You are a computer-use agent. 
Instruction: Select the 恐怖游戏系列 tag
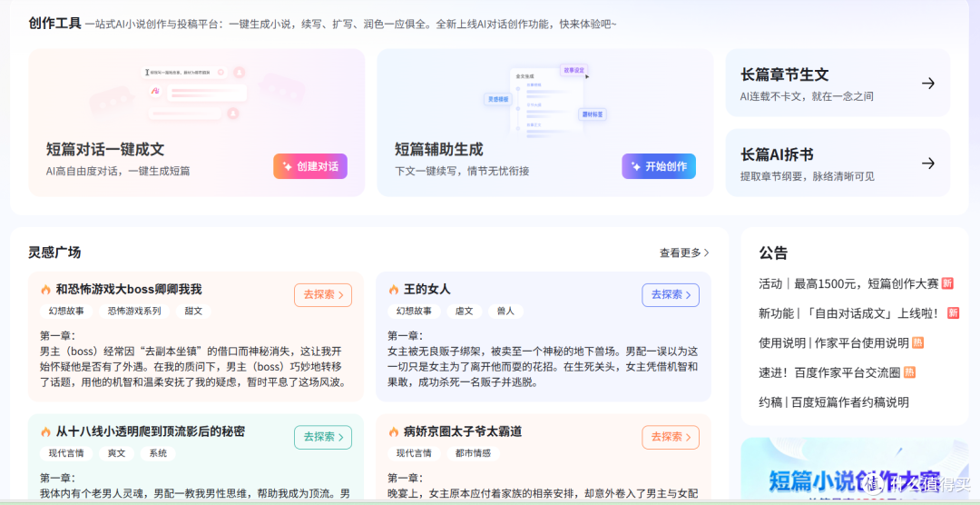coord(134,311)
